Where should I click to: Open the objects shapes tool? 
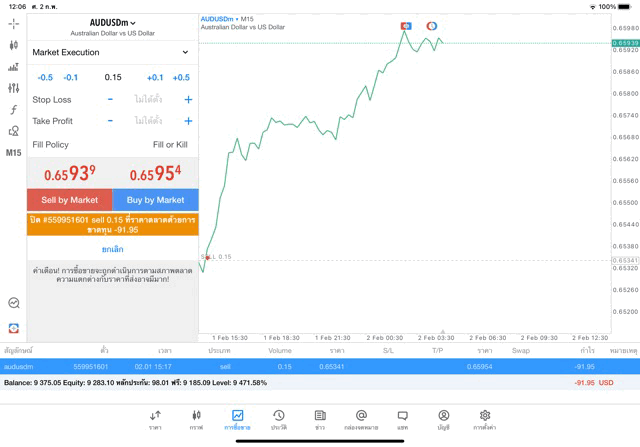(13, 131)
